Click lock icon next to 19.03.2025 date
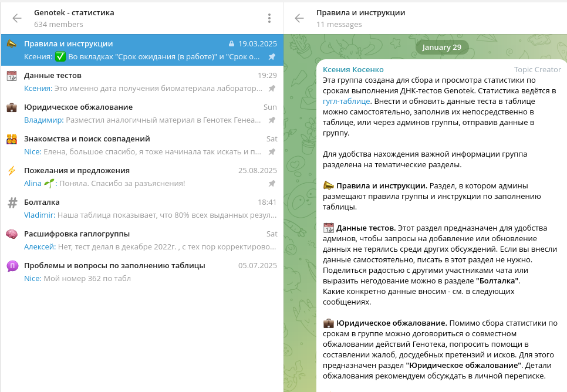567x392 pixels. click(231, 44)
